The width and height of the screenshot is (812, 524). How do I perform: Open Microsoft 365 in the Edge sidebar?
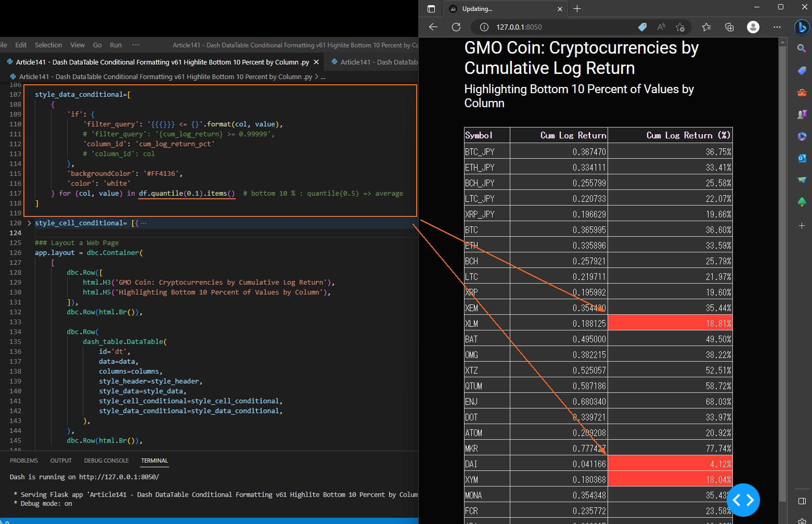(802, 136)
